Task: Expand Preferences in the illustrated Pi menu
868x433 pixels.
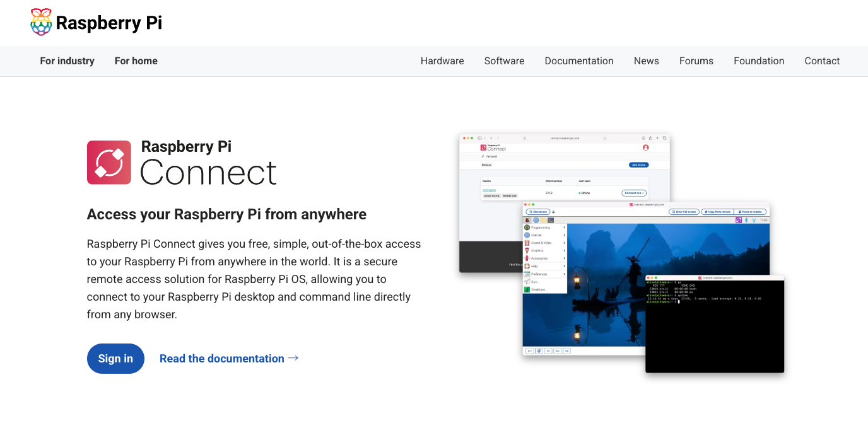Action: pyautogui.click(x=545, y=274)
